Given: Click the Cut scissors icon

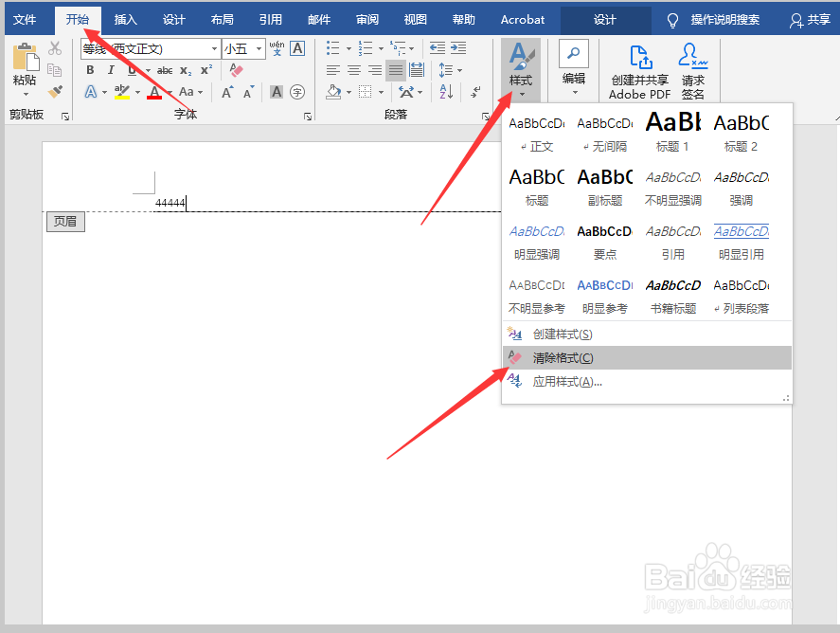Looking at the screenshot, I should [x=55, y=48].
